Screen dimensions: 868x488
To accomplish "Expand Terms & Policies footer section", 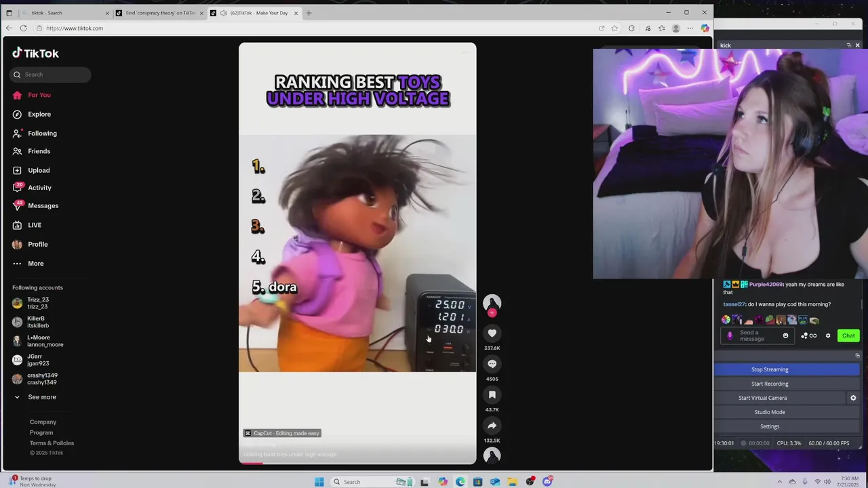I will point(52,443).
